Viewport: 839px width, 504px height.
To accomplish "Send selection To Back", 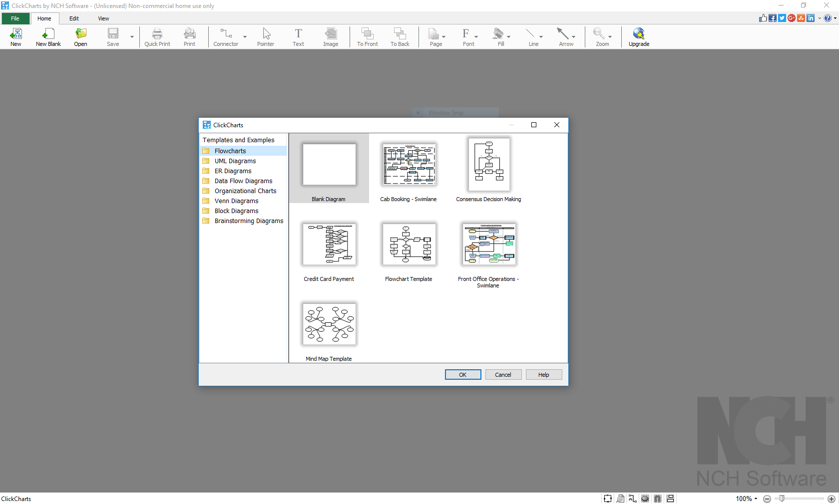I will (x=400, y=36).
